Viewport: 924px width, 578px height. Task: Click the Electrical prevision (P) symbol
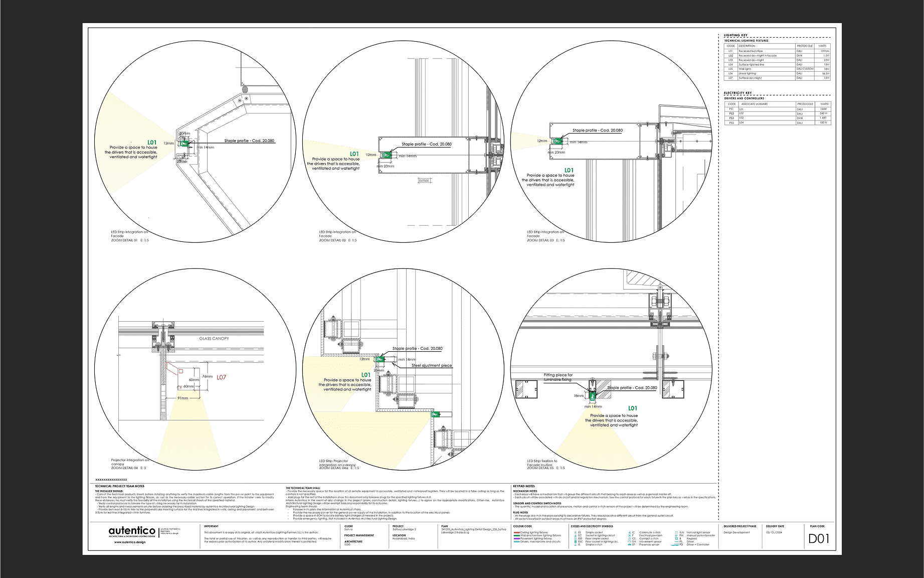(629, 535)
